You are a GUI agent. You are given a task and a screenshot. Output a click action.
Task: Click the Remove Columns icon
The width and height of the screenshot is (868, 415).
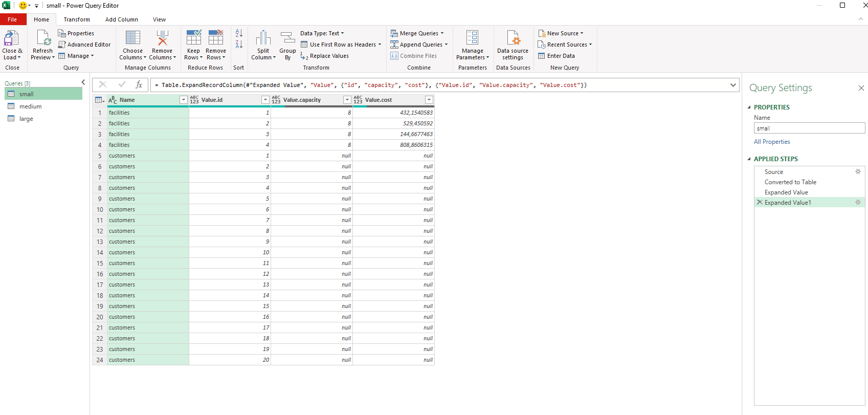tap(162, 38)
